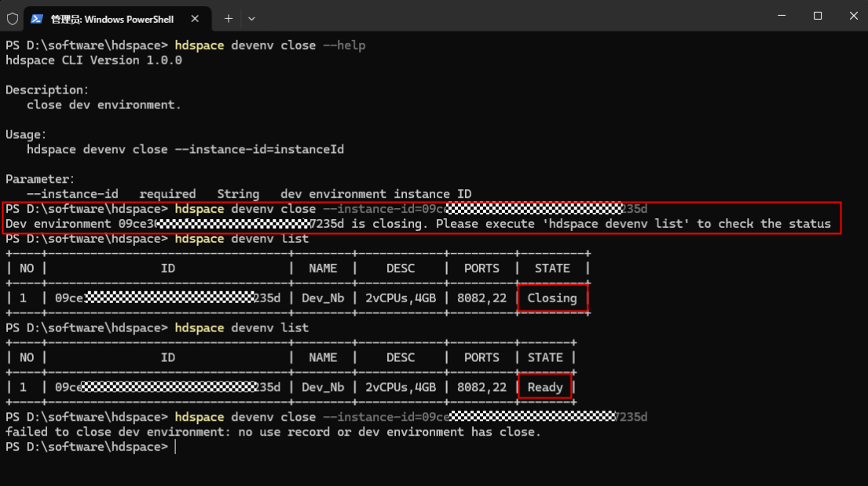Click the minimize icon in the title bar
Screen dimensions: 868x486
(x=780, y=15)
